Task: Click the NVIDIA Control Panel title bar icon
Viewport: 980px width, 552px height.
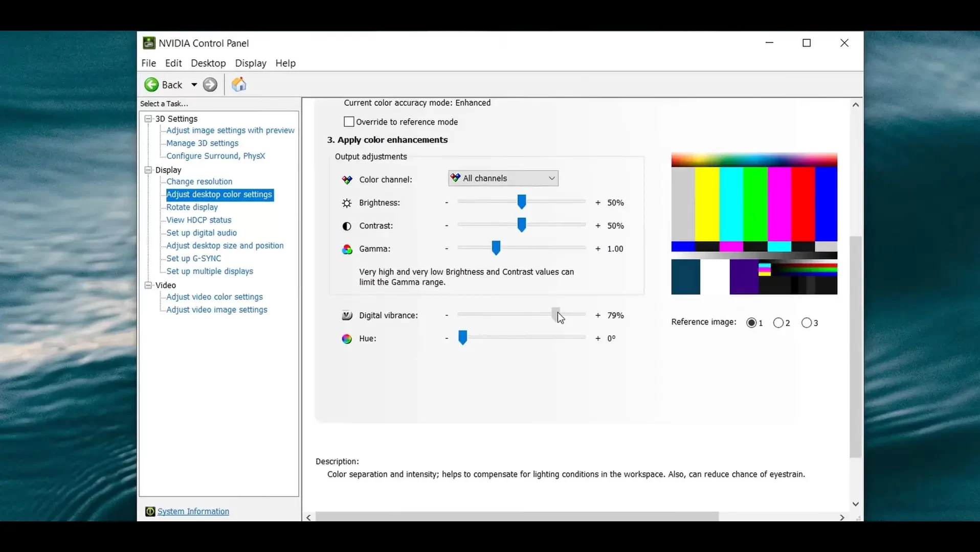Action: [149, 43]
